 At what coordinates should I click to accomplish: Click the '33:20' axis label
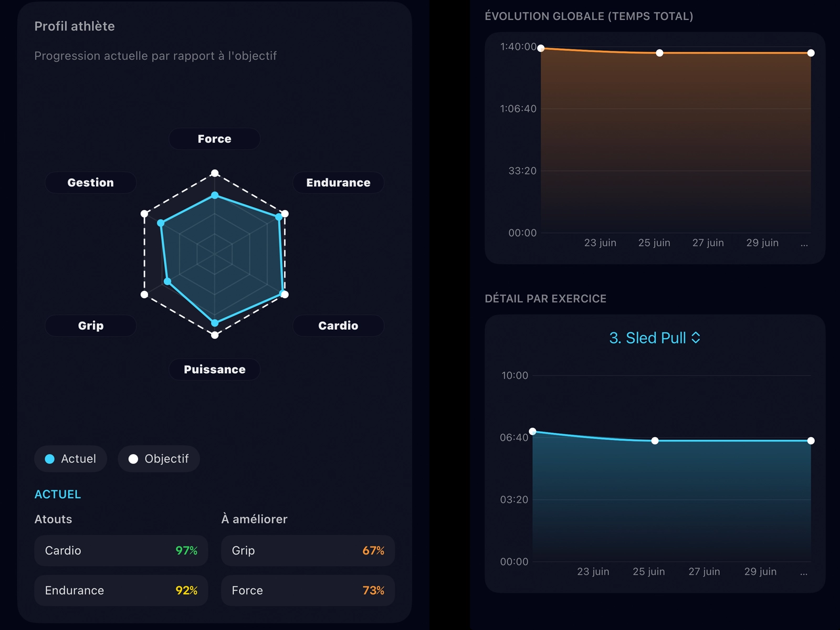tap(522, 171)
